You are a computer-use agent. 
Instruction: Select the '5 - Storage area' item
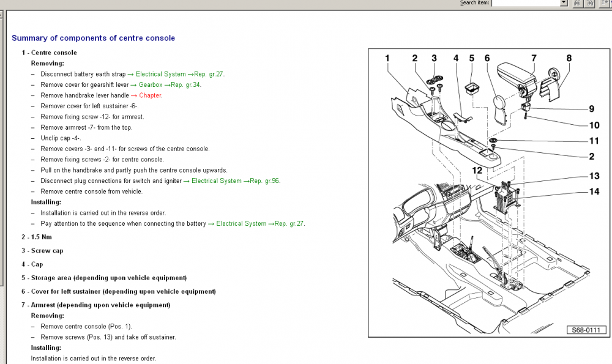[104, 278]
